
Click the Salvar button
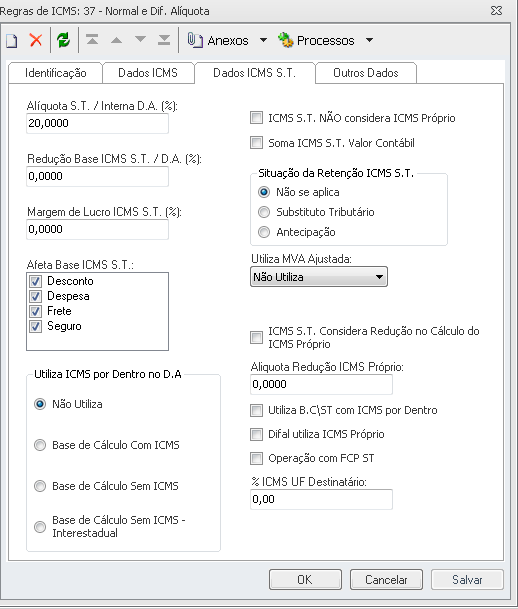467,579
